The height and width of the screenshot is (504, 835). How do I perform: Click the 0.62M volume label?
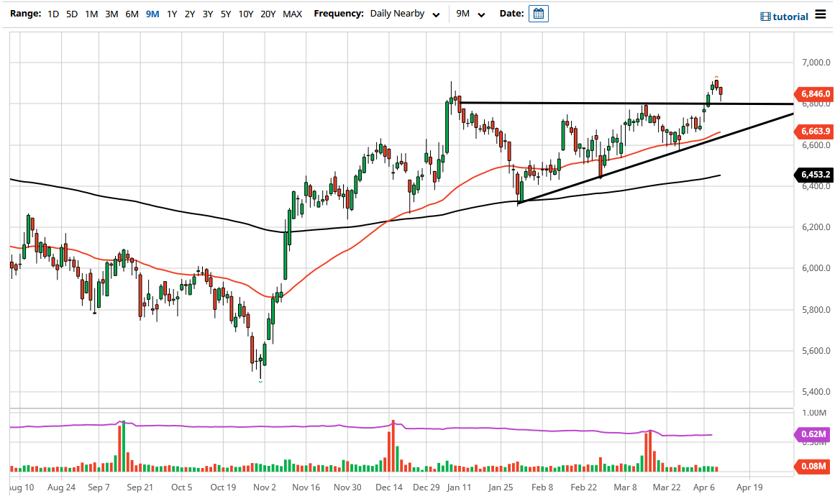(x=812, y=435)
